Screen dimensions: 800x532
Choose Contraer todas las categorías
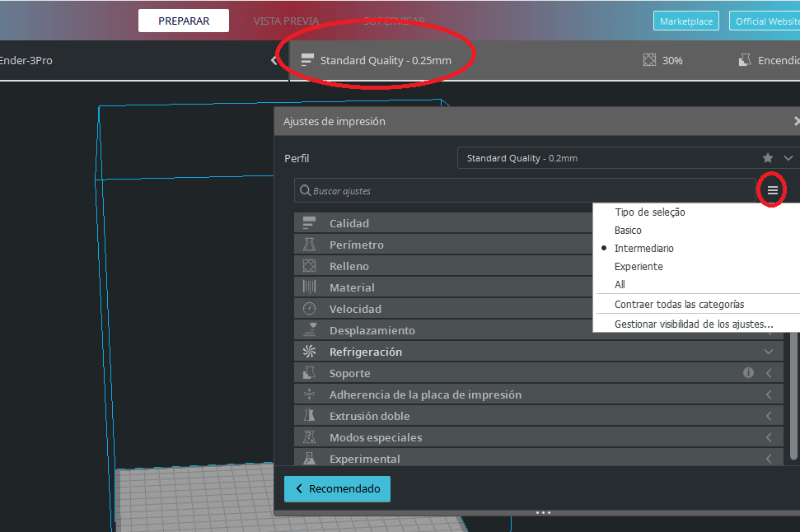679,305
